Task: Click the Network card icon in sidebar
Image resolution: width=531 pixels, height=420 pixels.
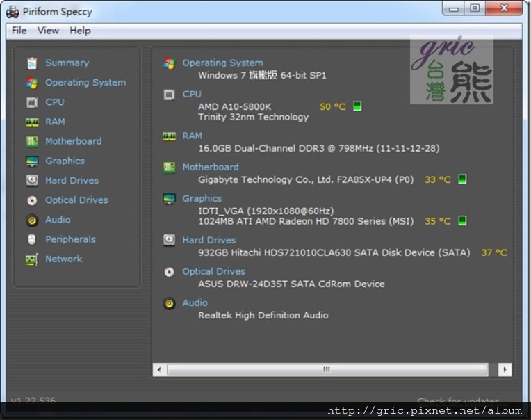Action: click(32, 259)
